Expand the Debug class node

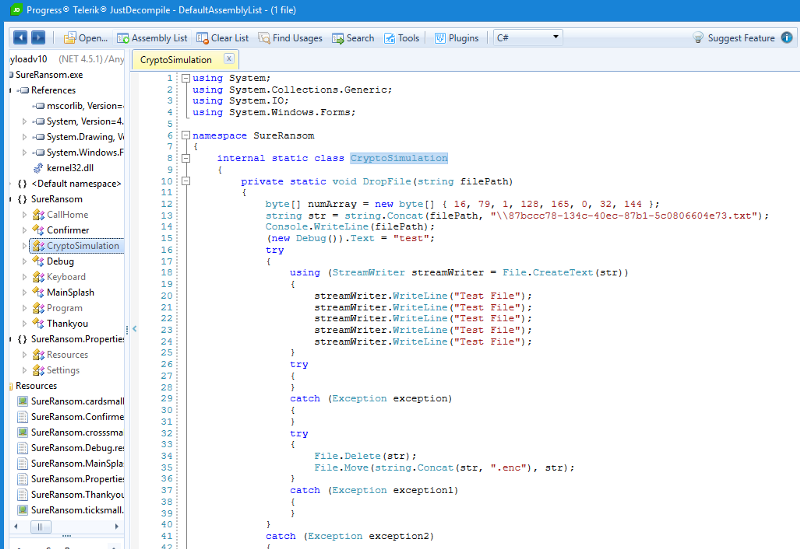(24, 261)
